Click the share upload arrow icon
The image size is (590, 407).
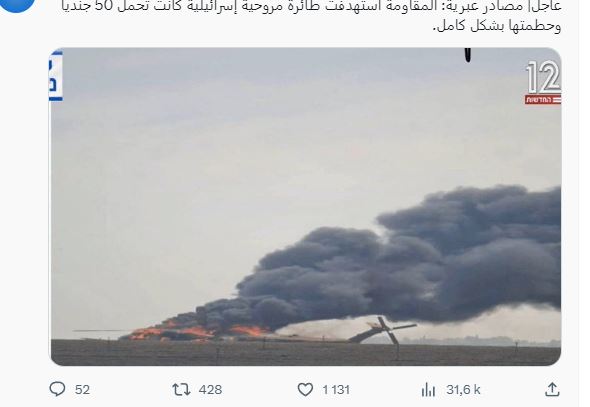click(552, 389)
